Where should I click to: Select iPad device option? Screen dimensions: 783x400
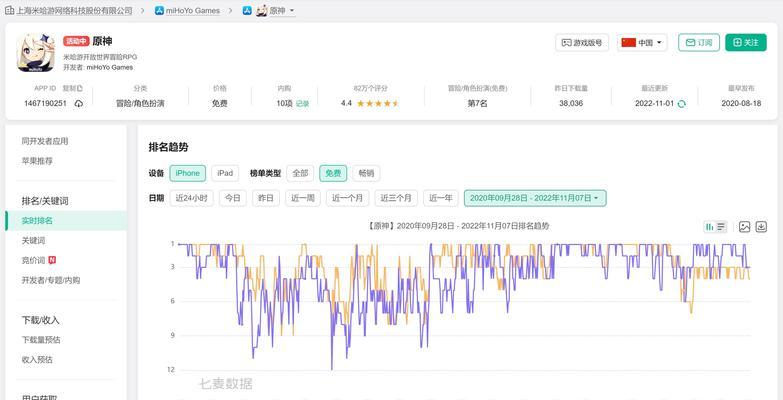pos(225,173)
